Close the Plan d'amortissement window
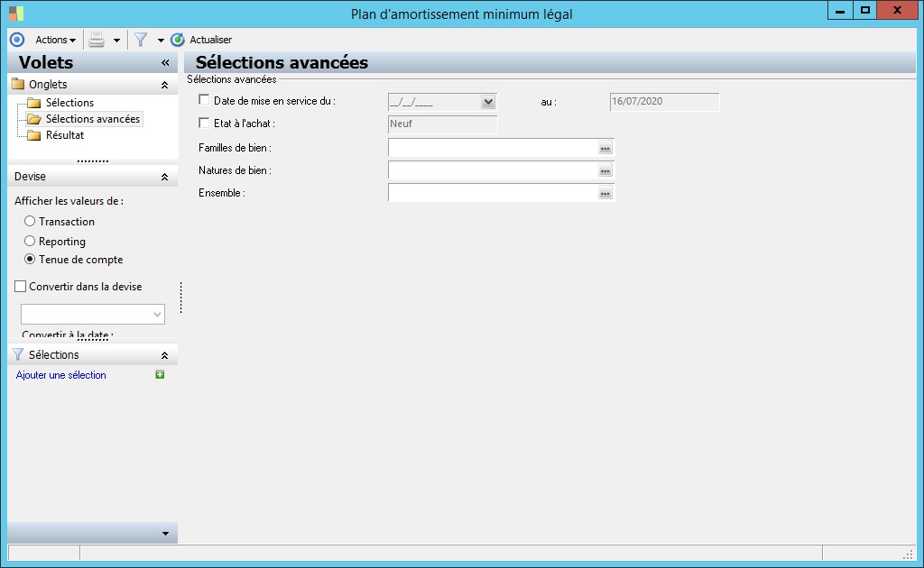This screenshot has height=568, width=924. coord(898,11)
